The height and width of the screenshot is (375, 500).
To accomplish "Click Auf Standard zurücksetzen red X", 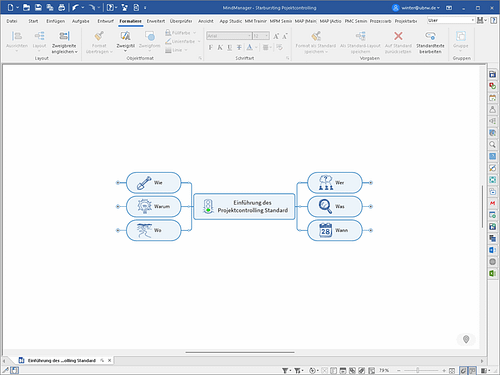I will pos(398,36).
